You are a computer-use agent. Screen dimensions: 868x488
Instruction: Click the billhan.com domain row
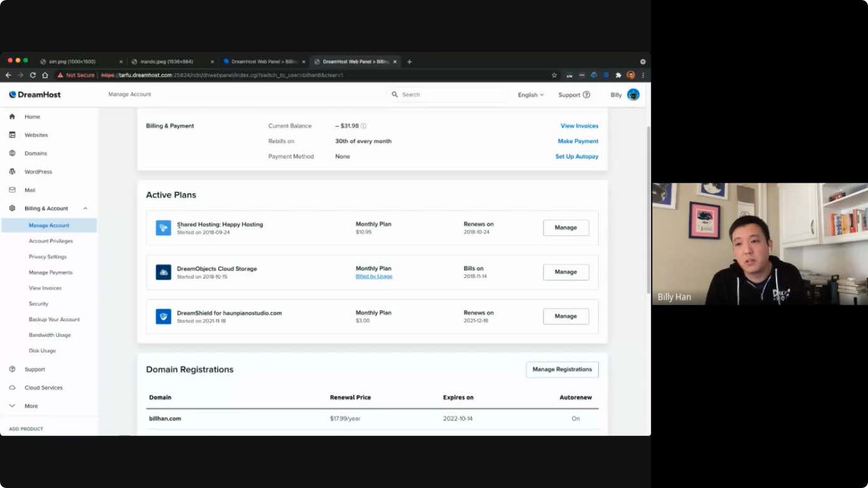[x=372, y=418]
